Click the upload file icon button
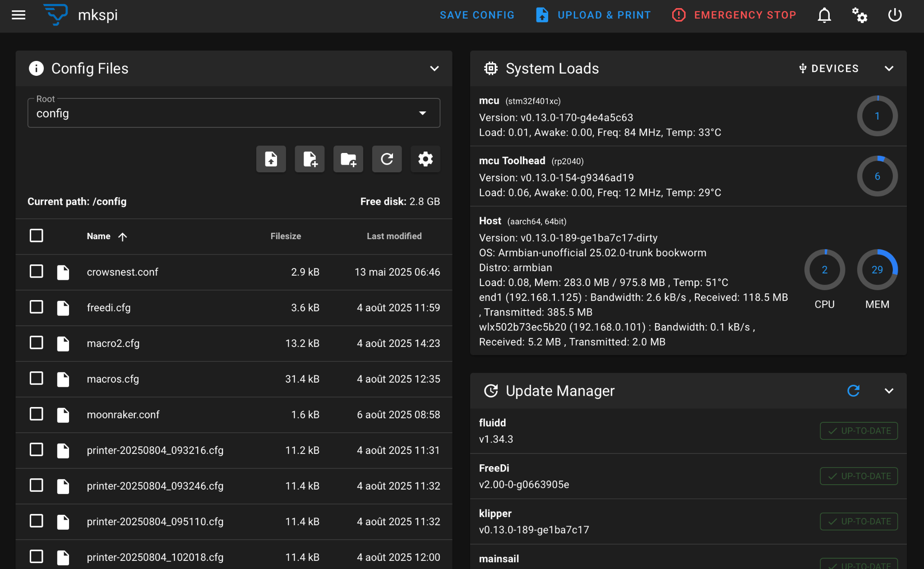Viewport: 924px width, 569px height. pos(271,159)
